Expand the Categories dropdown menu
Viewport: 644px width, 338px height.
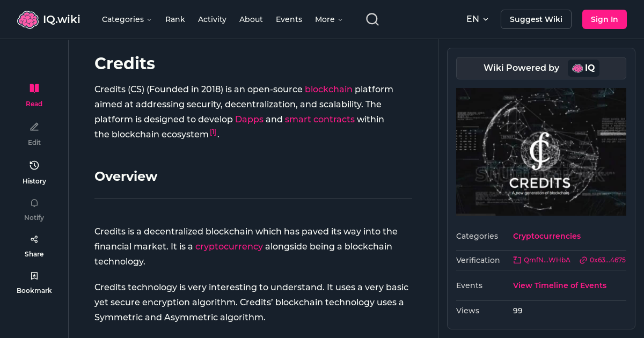(x=127, y=19)
